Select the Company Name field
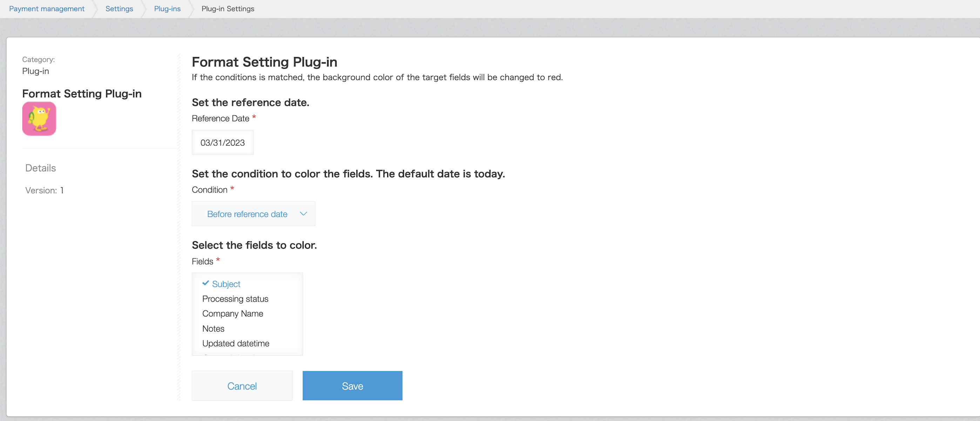This screenshot has height=421, width=980. [x=232, y=314]
